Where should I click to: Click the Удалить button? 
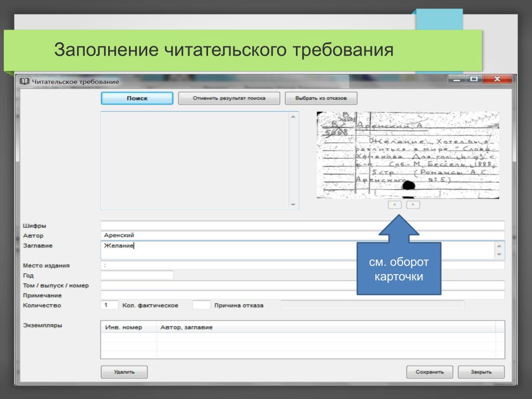pyautogui.click(x=124, y=372)
